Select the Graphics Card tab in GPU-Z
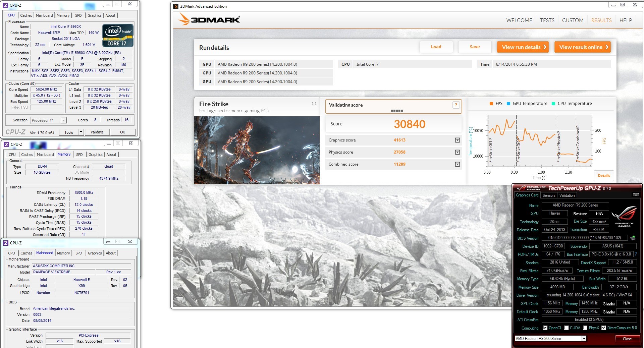Image resolution: width=644 pixels, height=348 pixels. [527, 195]
